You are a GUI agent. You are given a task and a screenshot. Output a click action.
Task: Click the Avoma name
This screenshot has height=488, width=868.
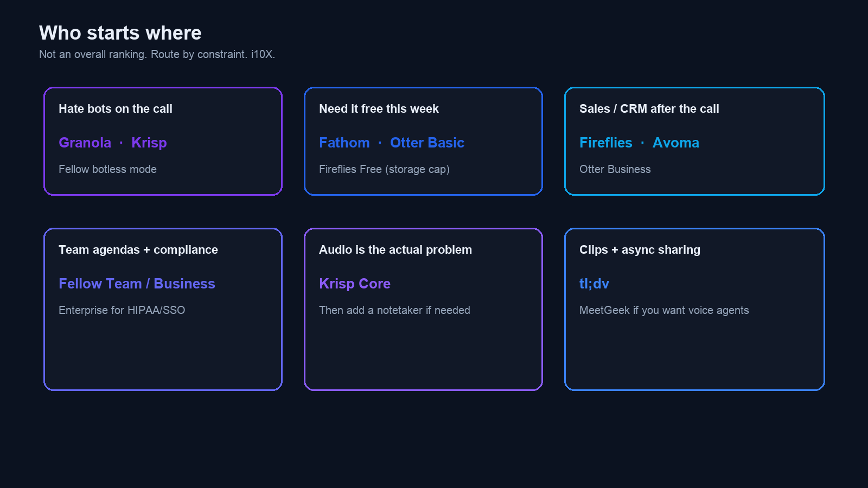pyautogui.click(x=675, y=143)
